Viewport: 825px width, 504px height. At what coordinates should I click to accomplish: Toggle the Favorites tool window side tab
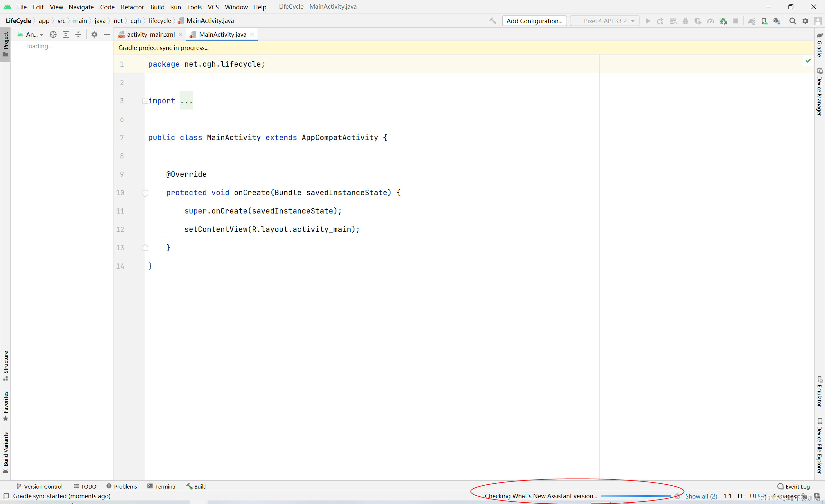[x=5, y=406]
